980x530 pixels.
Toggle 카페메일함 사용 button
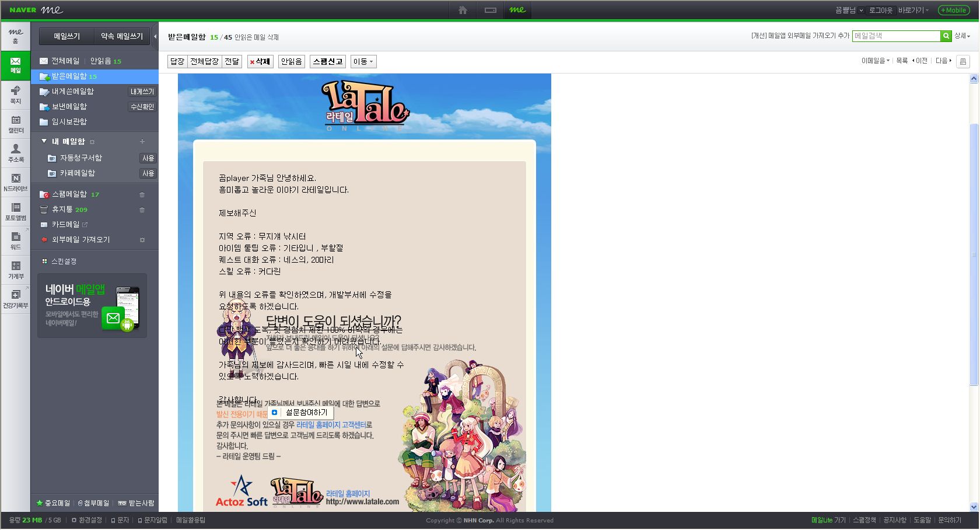pos(148,173)
